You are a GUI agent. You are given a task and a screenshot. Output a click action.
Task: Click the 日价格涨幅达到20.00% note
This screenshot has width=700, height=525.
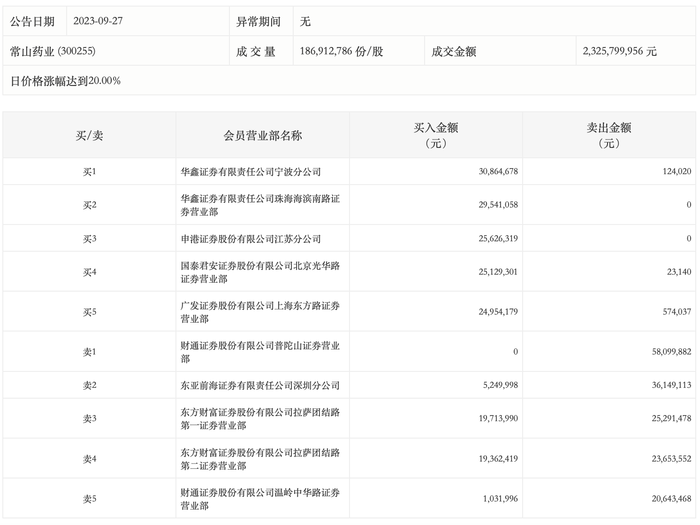65,81
